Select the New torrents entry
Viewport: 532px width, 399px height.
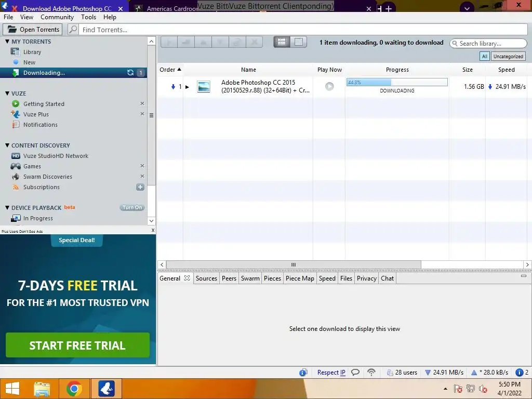coord(29,62)
